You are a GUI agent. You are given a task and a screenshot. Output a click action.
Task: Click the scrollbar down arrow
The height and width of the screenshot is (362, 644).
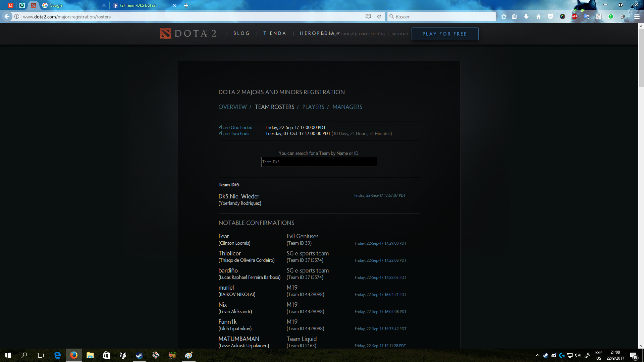point(641,346)
